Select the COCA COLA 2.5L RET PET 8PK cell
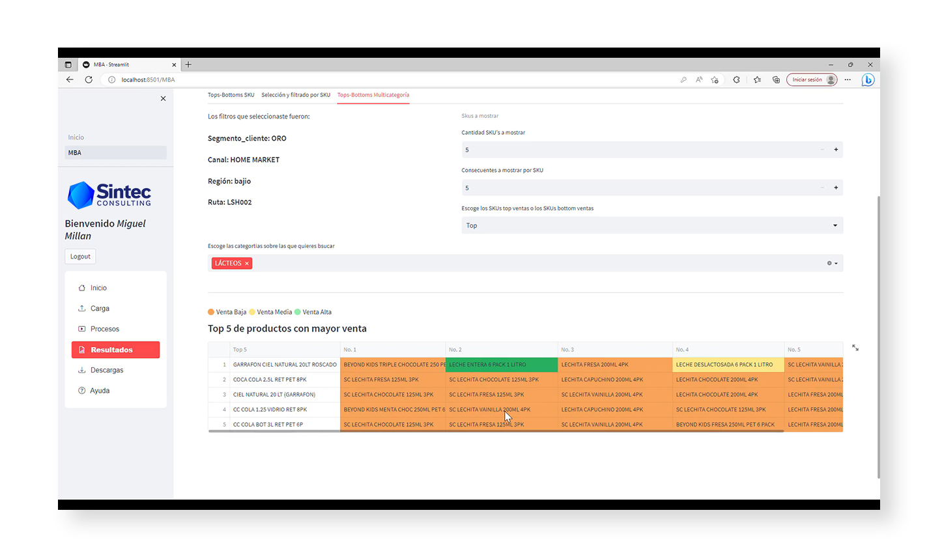 point(285,380)
